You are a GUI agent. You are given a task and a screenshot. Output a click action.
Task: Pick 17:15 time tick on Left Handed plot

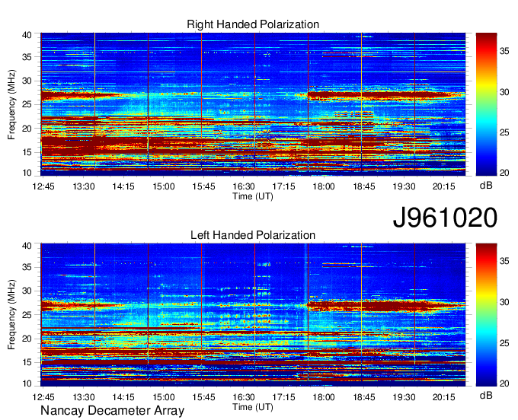pos(284,397)
